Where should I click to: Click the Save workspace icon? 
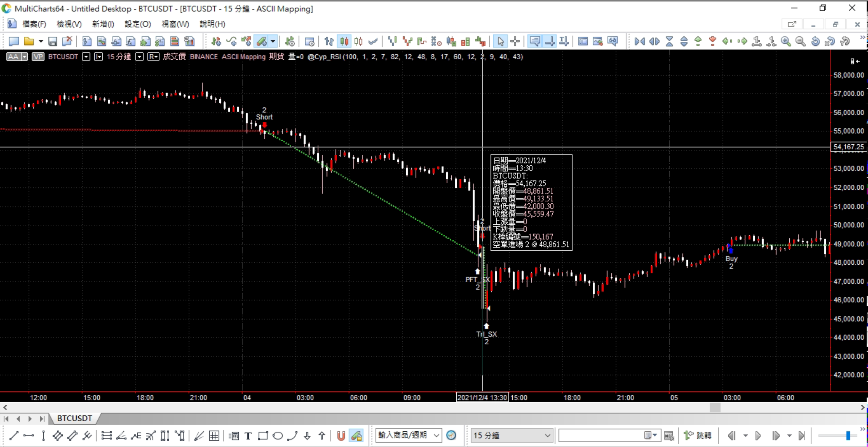[x=52, y=41]
